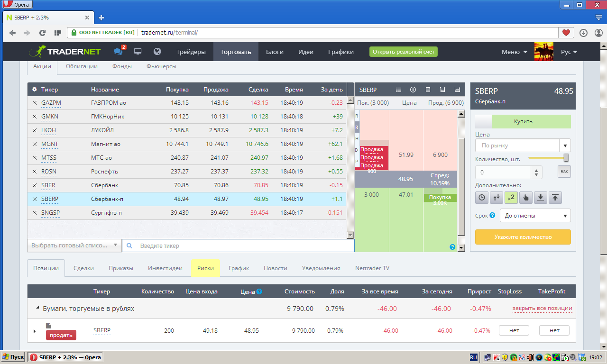This screenshot has width=607, height=364.
Task: Select the SBER Сбербанк row
Action: 187,185
